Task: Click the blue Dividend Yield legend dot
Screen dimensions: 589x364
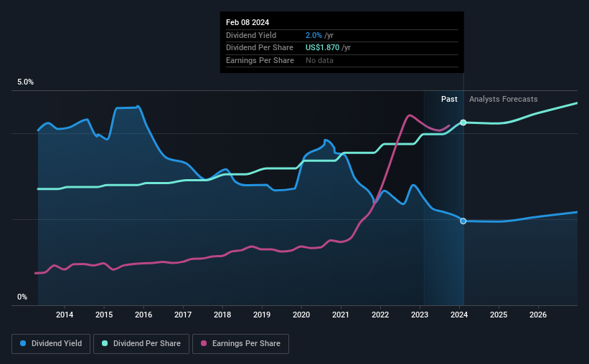Action: click(x=23, y=343)
